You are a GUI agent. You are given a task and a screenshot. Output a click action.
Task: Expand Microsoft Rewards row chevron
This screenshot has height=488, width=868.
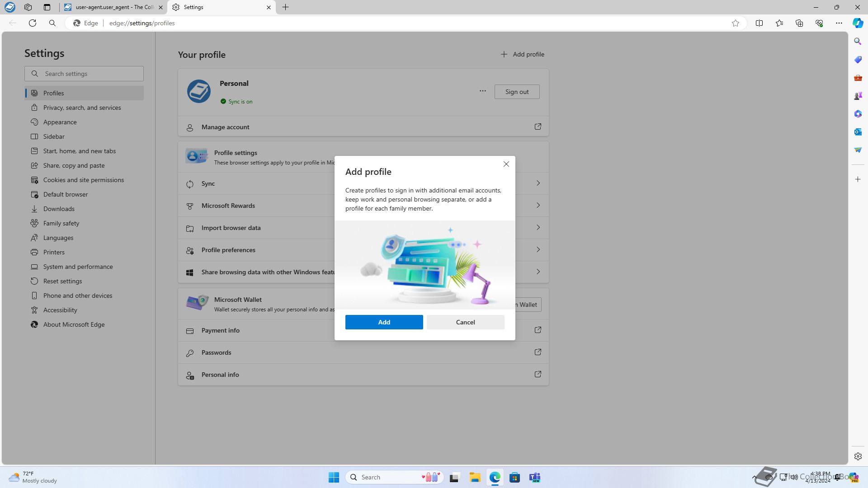(x=538, y=205)
